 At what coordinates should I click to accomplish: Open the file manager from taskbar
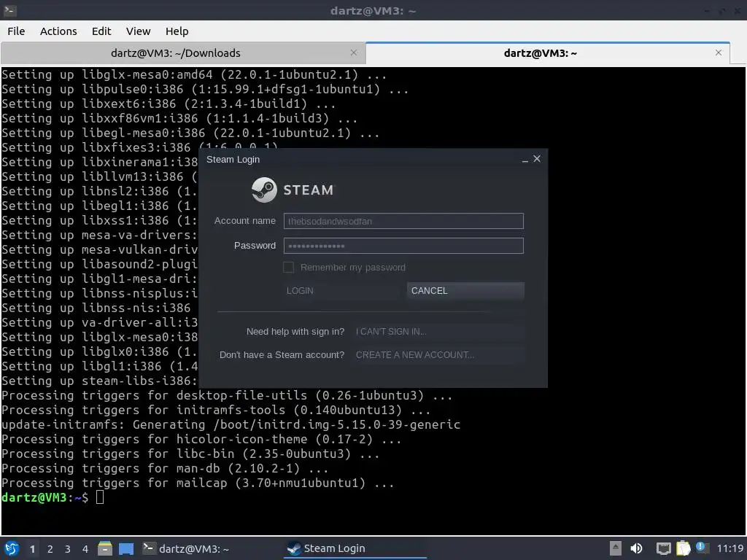(x=105, y=548)
